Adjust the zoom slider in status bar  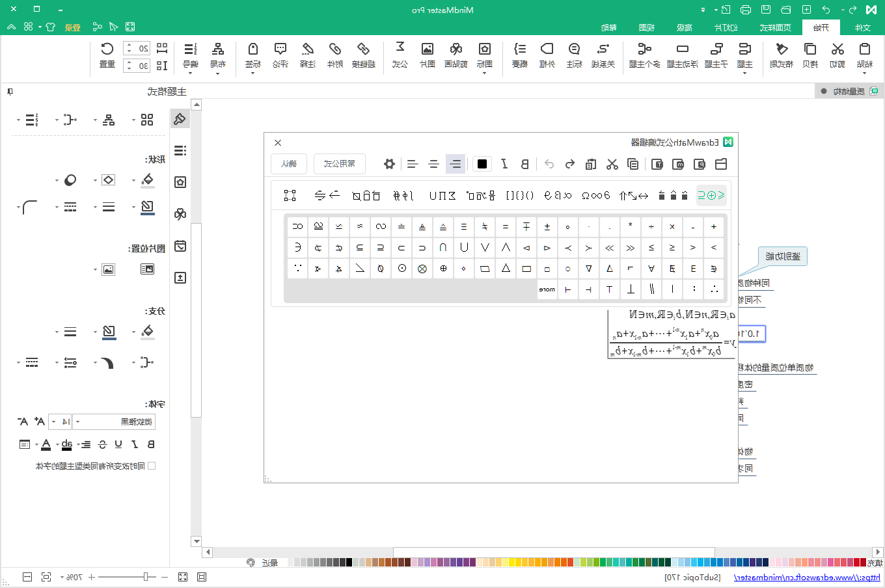[x=146, y=577]
